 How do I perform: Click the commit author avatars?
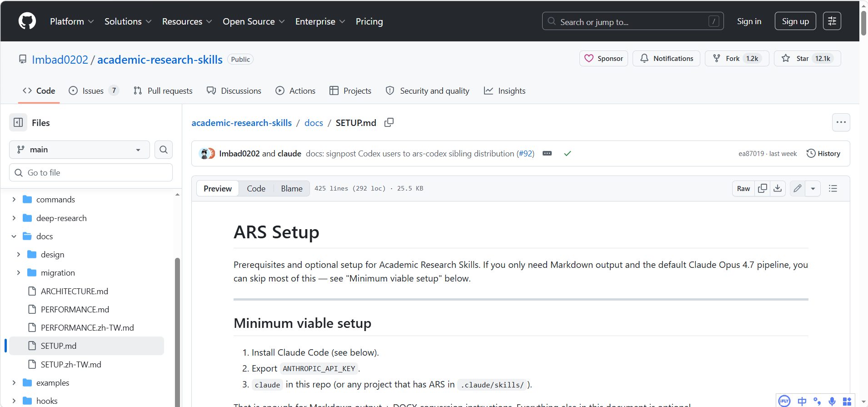207,154
